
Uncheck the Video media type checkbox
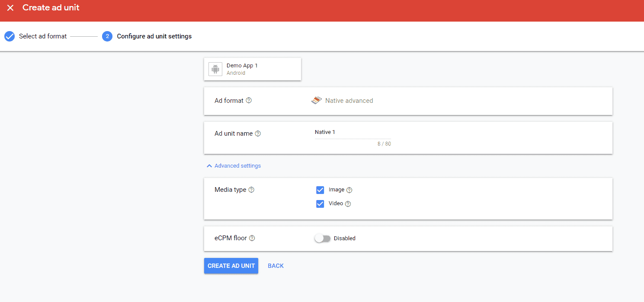pos(320,203)
